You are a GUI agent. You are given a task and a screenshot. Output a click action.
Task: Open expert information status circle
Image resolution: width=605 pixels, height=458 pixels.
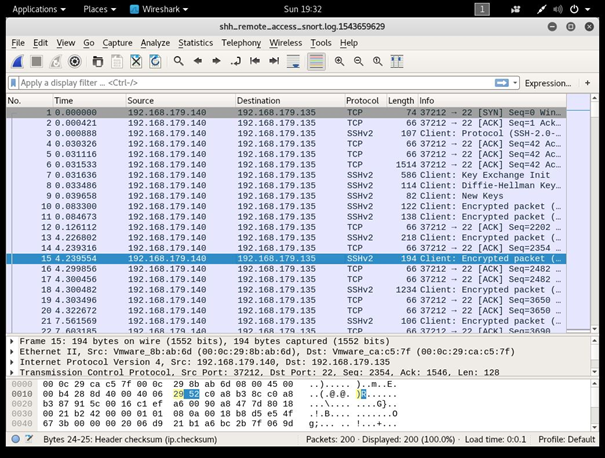coord(15,439)
